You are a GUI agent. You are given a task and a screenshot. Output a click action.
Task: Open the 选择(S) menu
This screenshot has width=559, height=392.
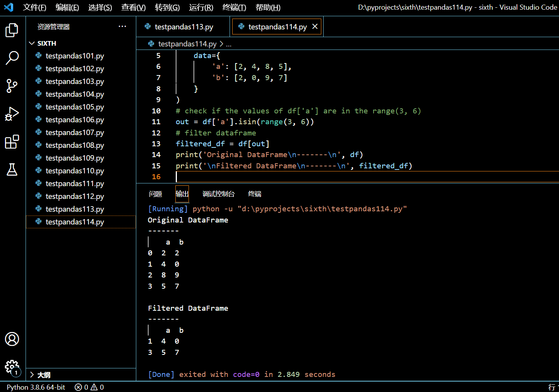coord(100,7)
